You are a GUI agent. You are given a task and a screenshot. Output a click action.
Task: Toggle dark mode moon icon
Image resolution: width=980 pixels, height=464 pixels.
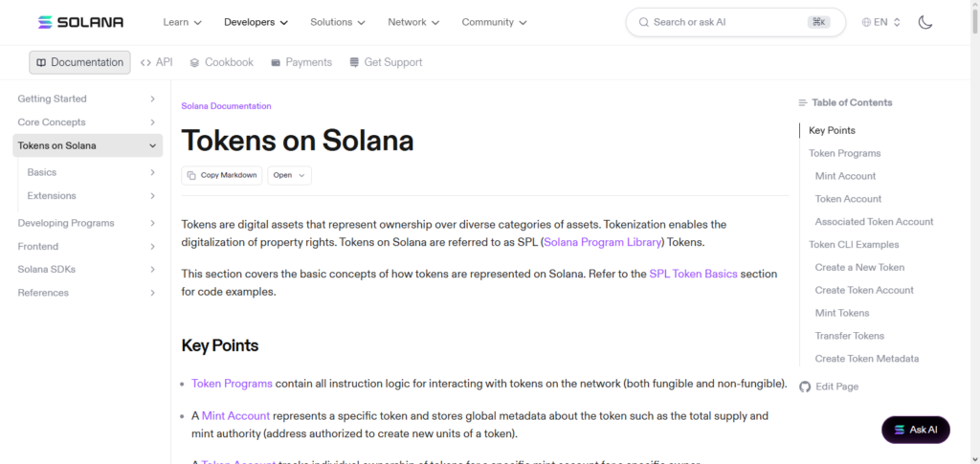[x=925, y=22]
